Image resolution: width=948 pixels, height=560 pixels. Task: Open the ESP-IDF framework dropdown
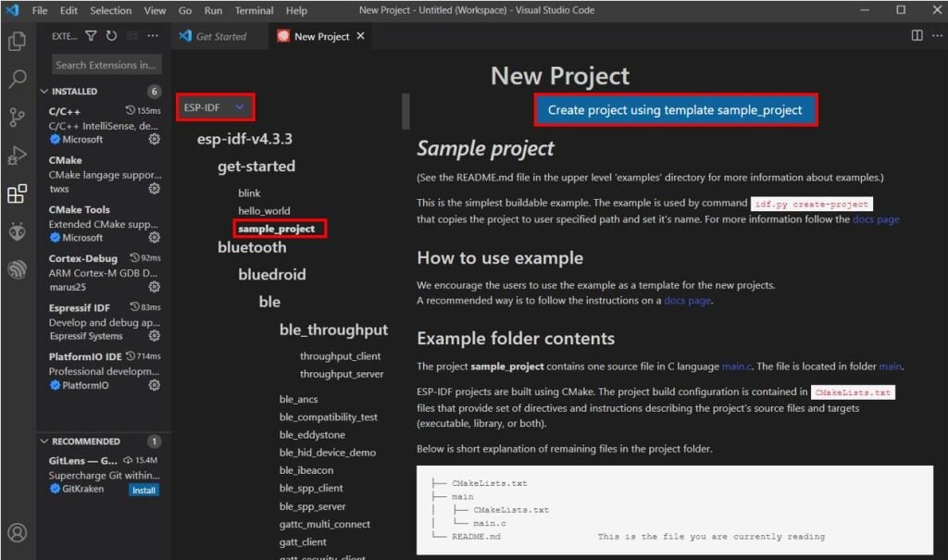pos(215,107)
